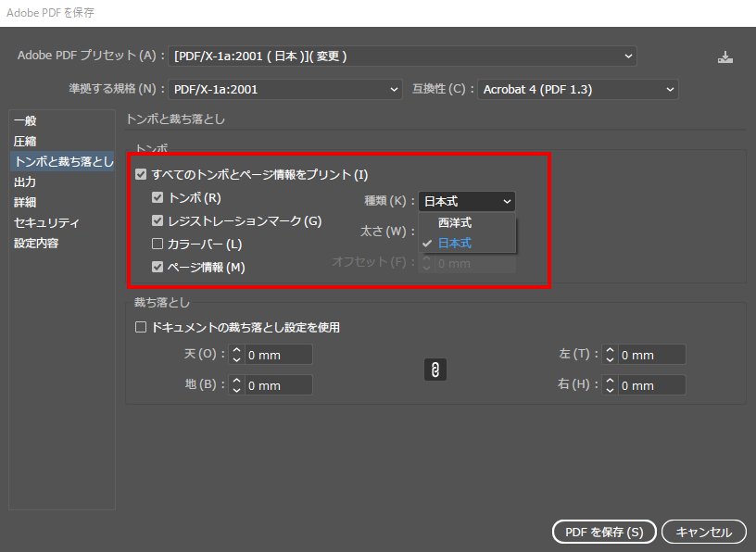756x552 pixels.
Task: Click the save preset download icon
Action: click(x=725, y=56)
